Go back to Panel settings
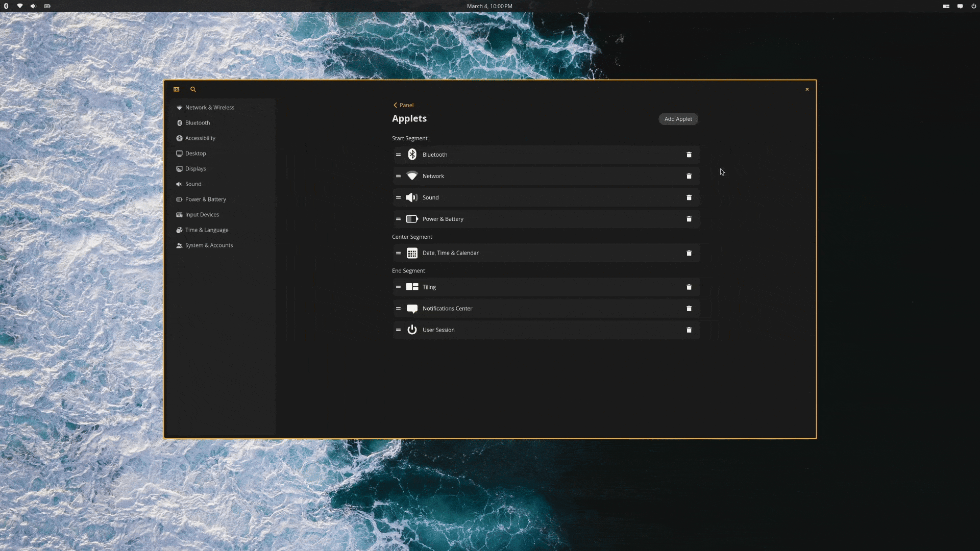Screen dimensions: 980x551 (403, 105)
